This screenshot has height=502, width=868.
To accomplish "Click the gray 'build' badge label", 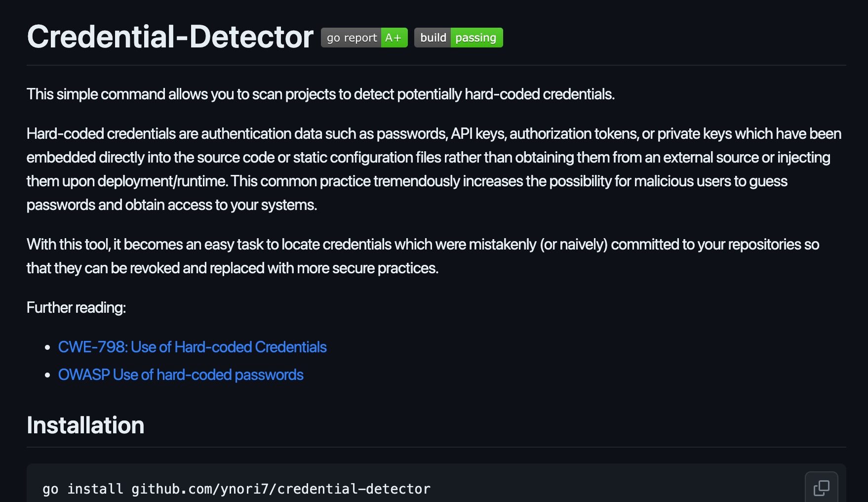I will pos(433,38).
